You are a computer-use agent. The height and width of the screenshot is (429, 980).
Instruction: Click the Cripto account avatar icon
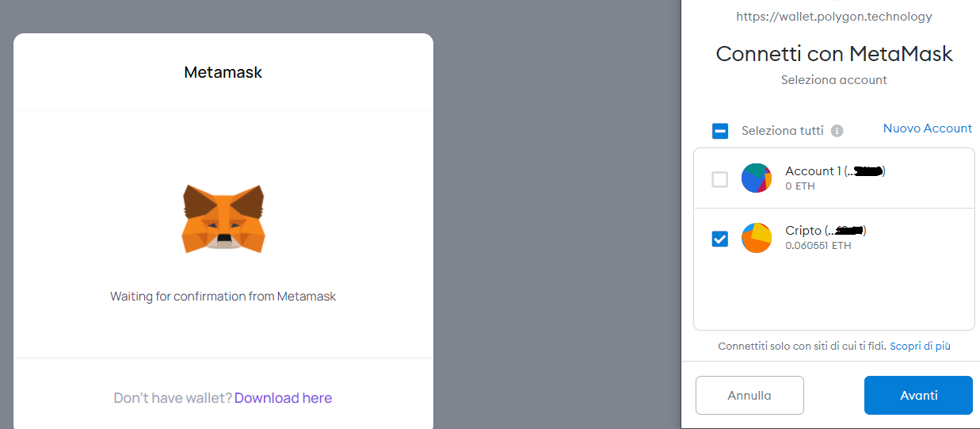pyautogui.click(x=757, y=238)
